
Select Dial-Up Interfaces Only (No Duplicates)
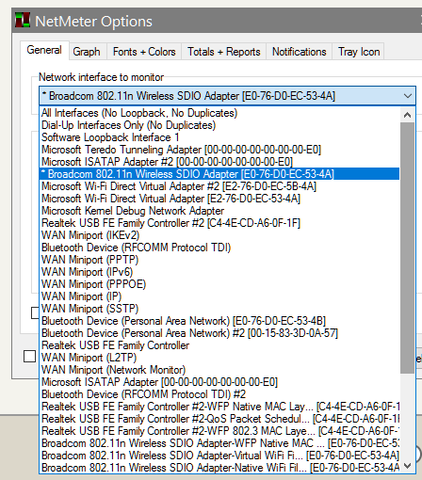[220, 125]
